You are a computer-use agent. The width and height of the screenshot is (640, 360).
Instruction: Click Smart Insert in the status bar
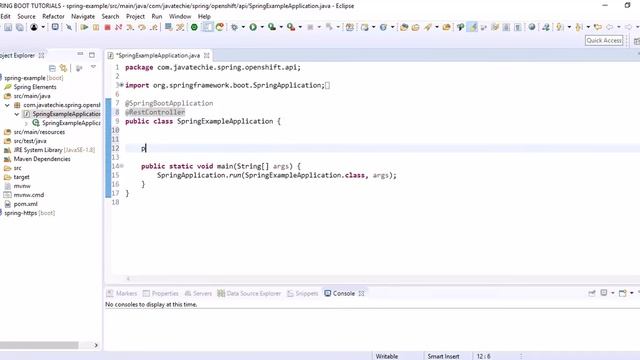tap(443, 356)
